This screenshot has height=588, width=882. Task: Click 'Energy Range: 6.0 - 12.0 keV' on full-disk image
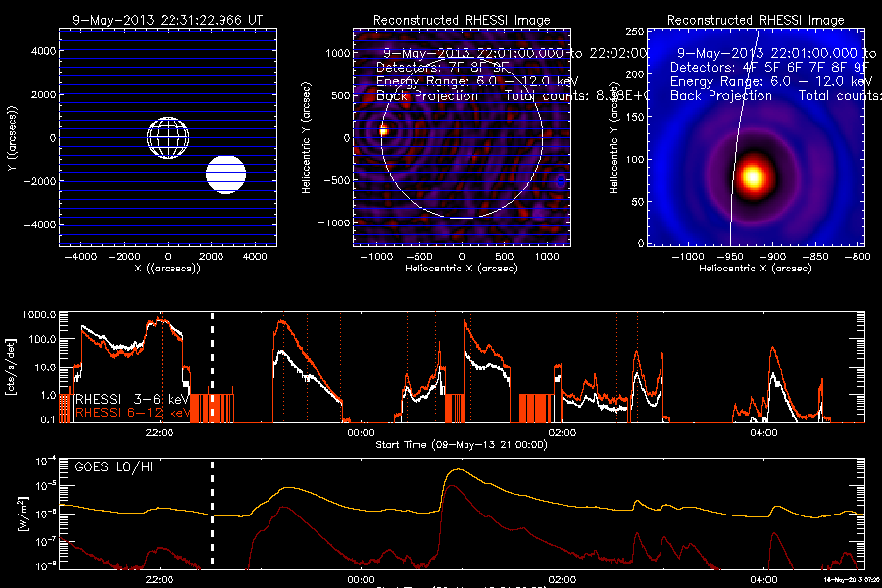click(477, 81)
